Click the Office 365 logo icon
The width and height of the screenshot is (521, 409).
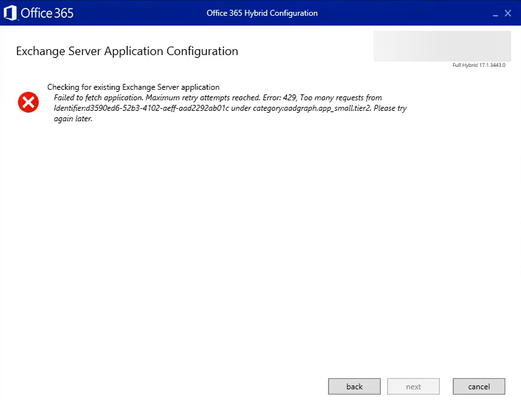tap(10, 13)
